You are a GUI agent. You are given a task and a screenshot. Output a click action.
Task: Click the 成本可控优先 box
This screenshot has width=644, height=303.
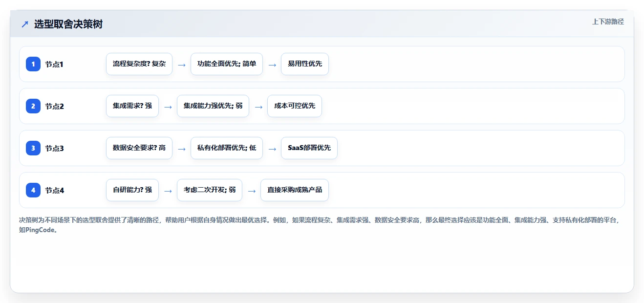coord(295,106)
